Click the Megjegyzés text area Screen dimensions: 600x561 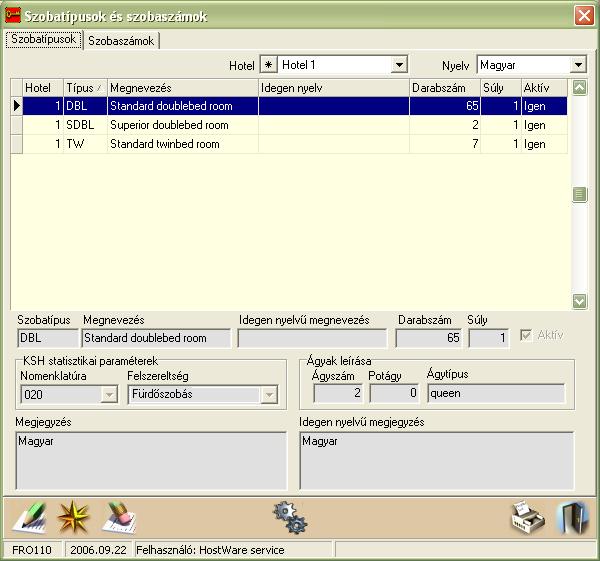pyautogui.click(x=151, y=461)
